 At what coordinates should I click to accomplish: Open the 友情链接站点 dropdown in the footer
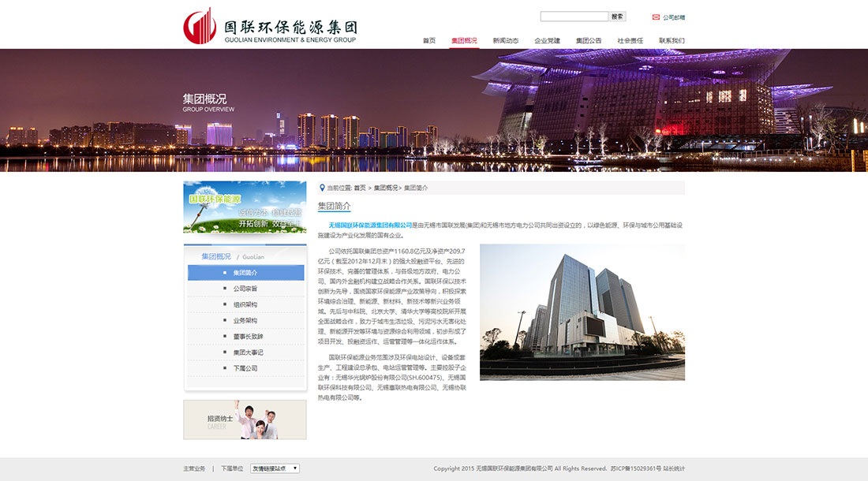[273, 468]
